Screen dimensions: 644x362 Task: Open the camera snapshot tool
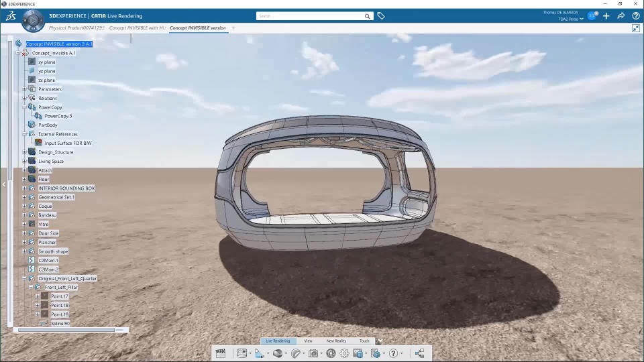[x=313, y=353]
